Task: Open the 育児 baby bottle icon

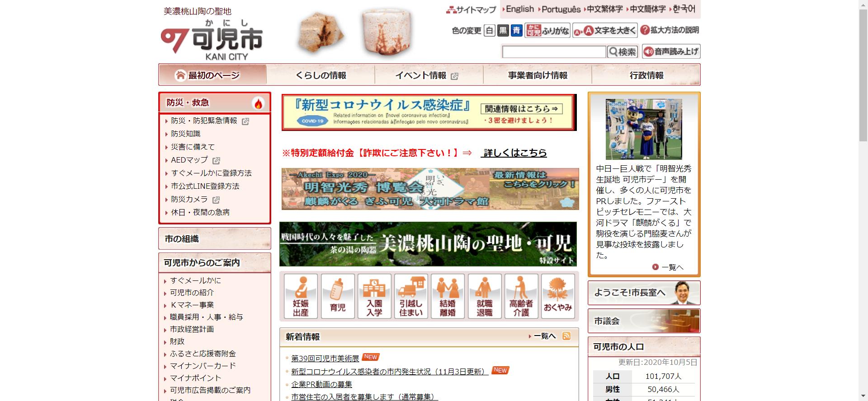Action: click(338, 296)
